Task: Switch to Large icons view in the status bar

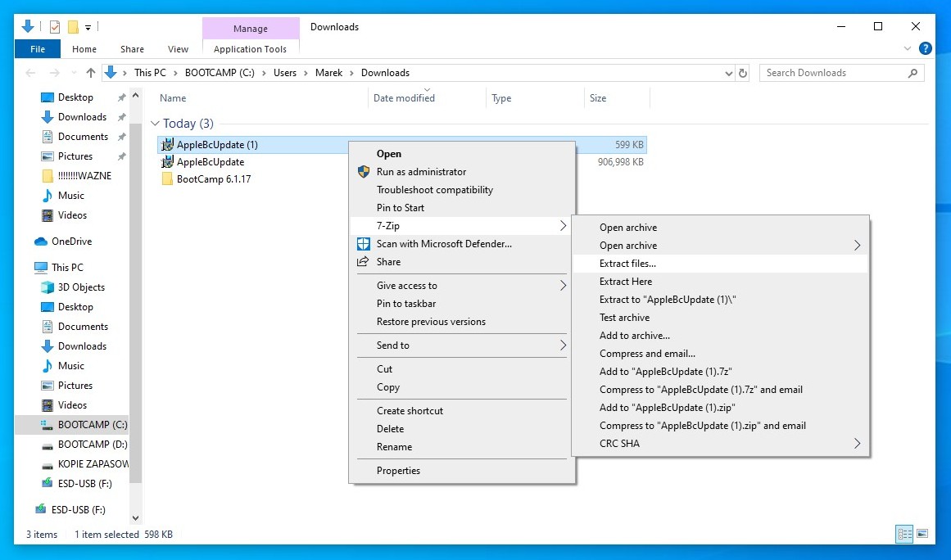Action: tap(922, 534)
